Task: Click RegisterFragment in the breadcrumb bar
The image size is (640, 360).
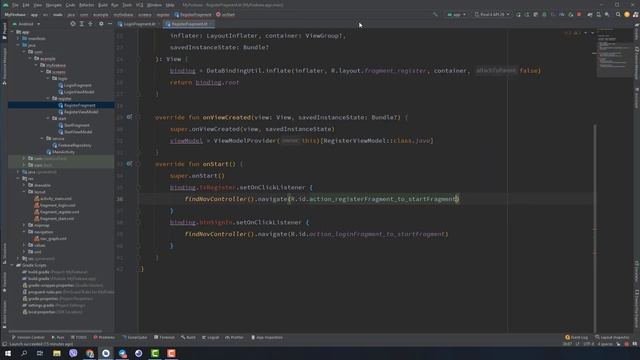Action: (x=193, y=15)
